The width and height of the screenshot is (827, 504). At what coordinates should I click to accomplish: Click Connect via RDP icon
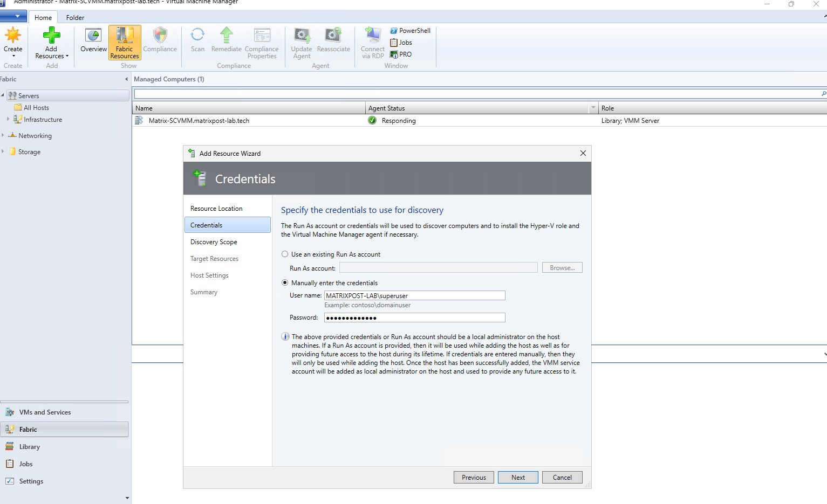point(373,36)
